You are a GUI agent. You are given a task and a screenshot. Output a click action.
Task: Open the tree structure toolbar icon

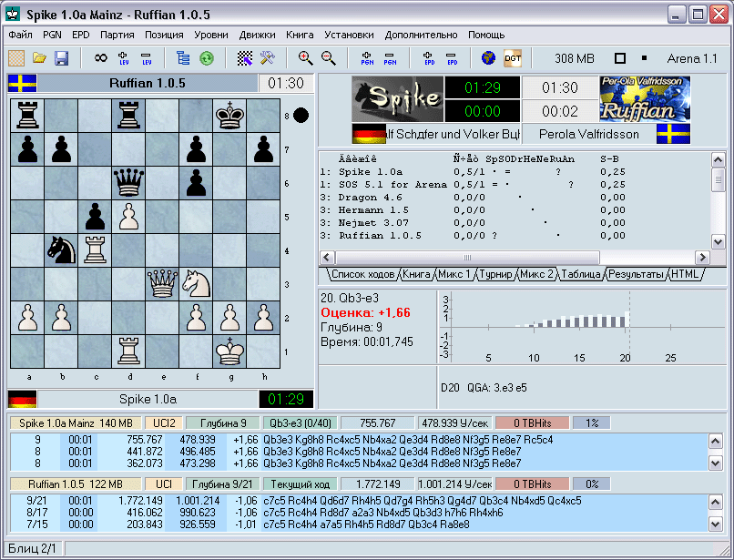click(x=183, y=58)
